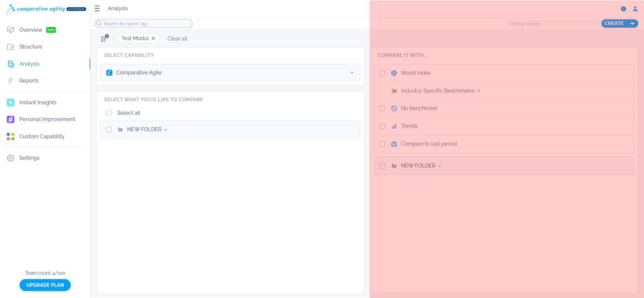644x298 pixels.
Task: Toggle the hamburger menu icon
Action: [x=97, y=8]
